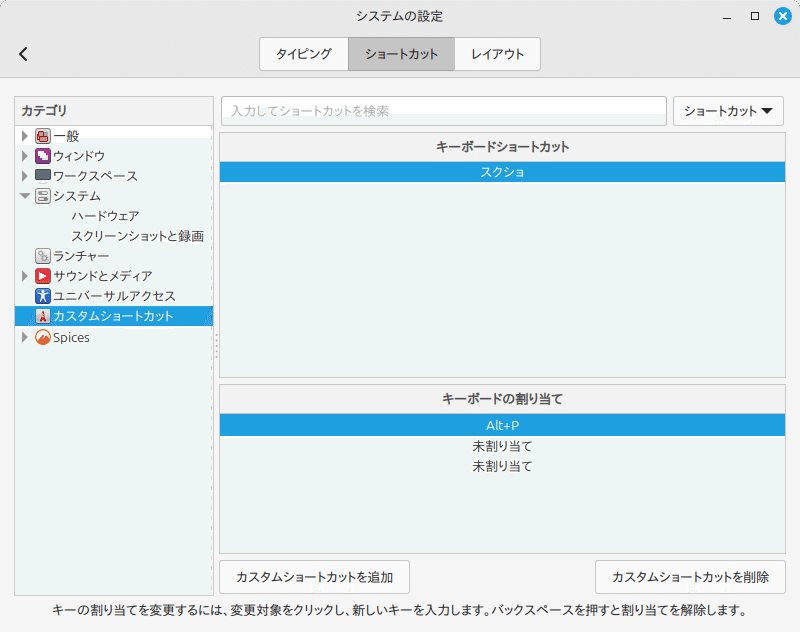Expand the ウィンドウ tree node
Screen dimensions: 800x632
tap(24, 156)
